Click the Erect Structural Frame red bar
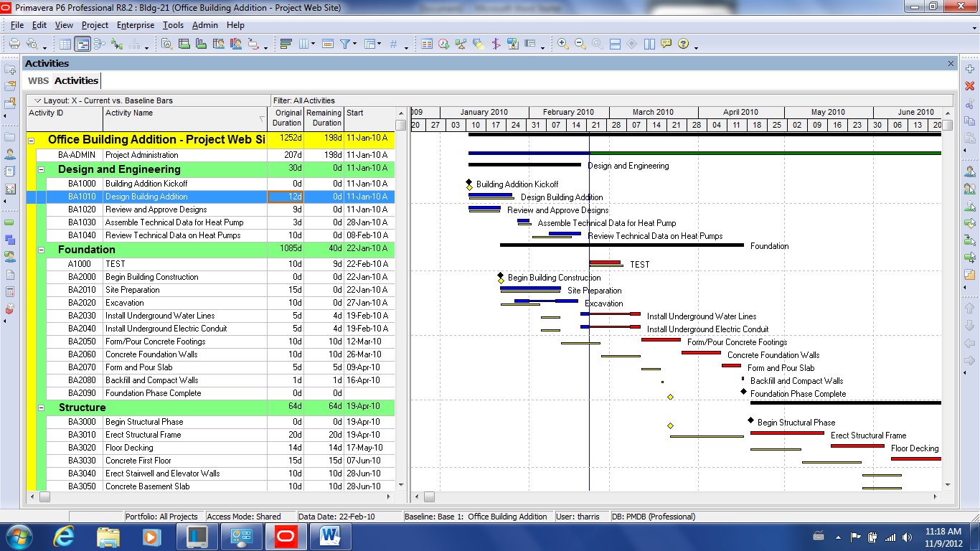This screenshot has width=980, height=551. tap(787, 433)
